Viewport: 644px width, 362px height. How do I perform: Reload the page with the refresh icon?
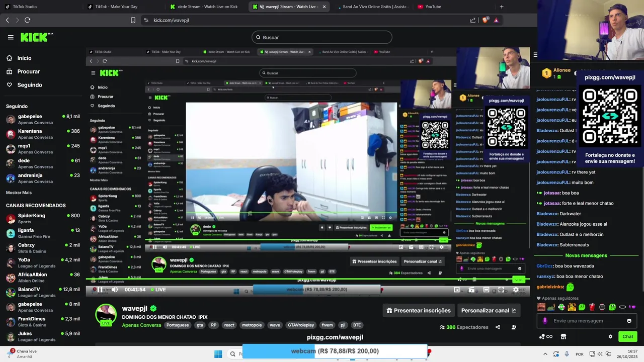(x=27, y=20)
